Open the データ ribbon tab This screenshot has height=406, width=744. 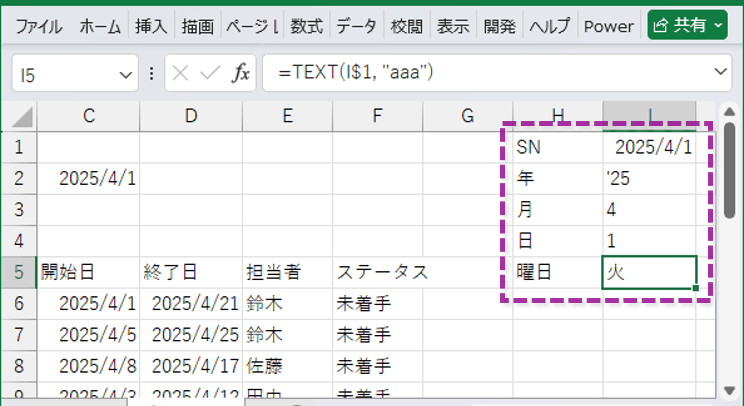tap(356, 26)
